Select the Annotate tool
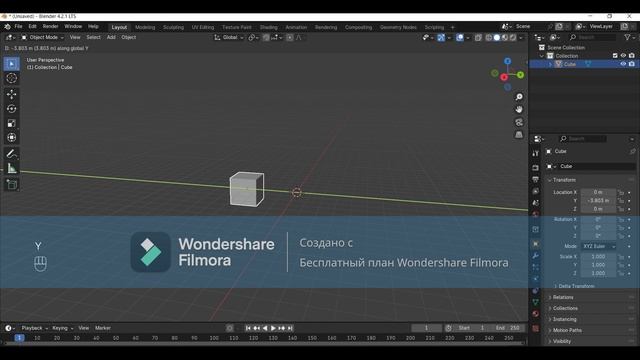This screenshot has height=360, width=640. 11,154
